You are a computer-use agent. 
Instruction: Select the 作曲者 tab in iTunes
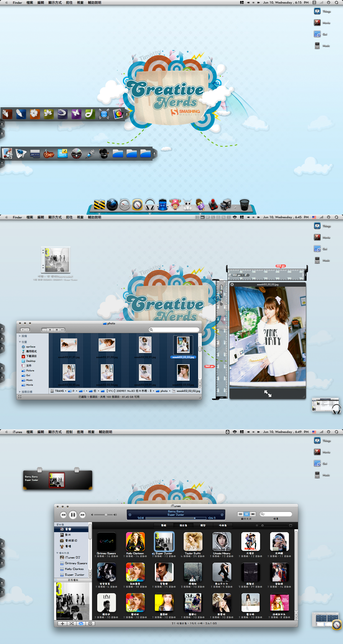(223, 525)
